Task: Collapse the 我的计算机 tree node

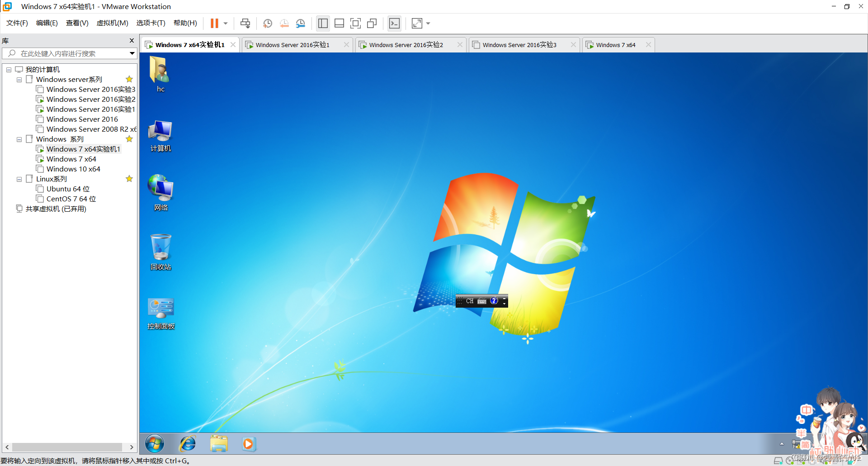Action: 9,70
